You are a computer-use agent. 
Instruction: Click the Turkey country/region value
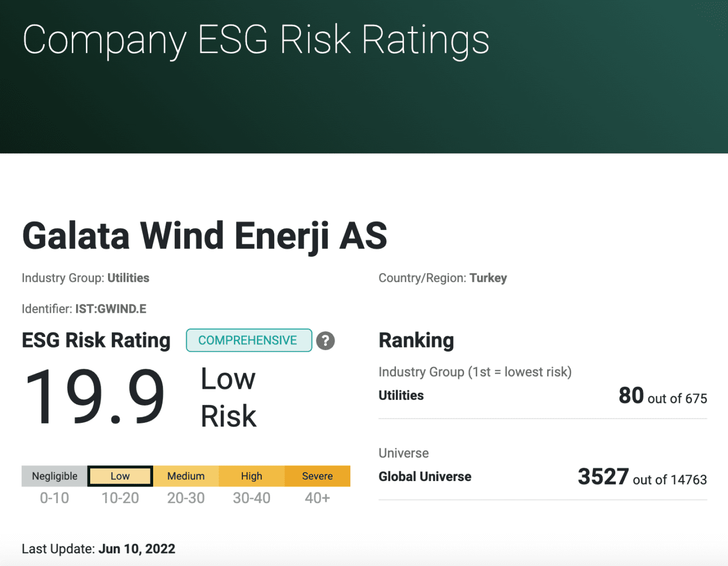[488, 278]
